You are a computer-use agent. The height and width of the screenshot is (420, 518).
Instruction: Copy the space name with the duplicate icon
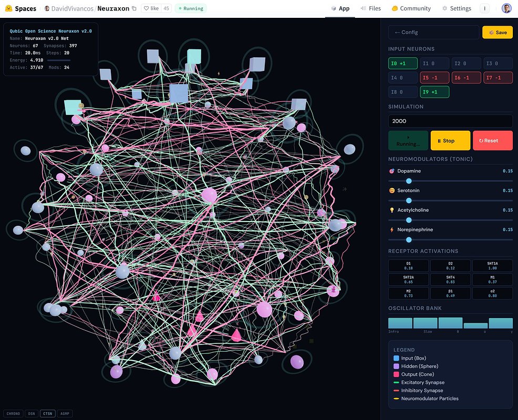click(133, 8)
